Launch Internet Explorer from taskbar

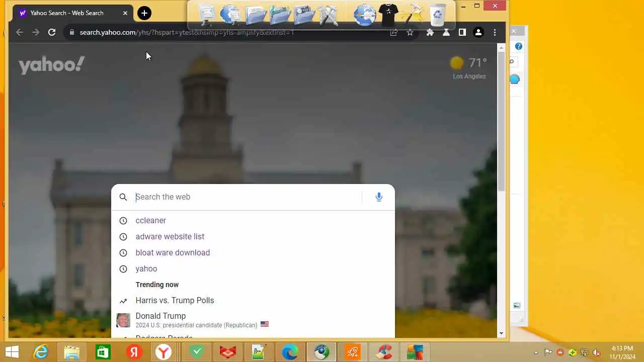click(x=40, y=352)
